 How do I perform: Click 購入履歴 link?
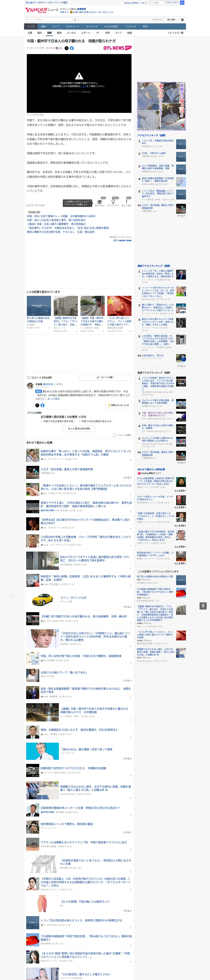pos(171,20)
